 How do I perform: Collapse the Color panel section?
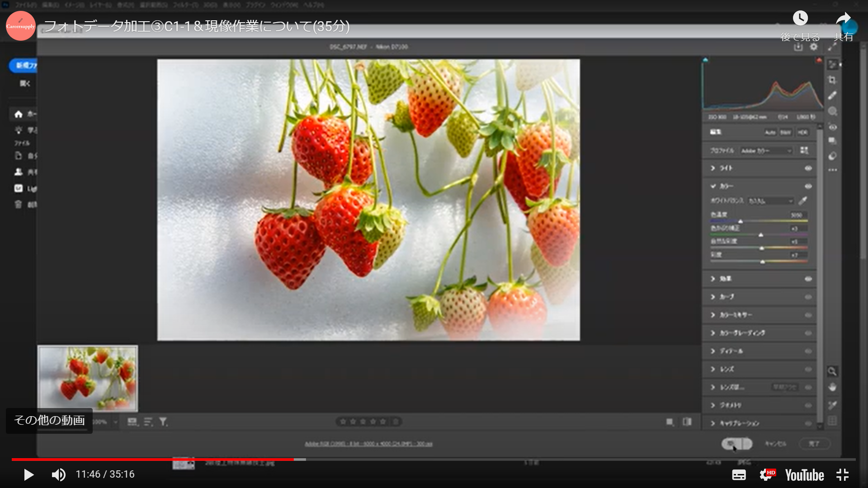[713, 186]
